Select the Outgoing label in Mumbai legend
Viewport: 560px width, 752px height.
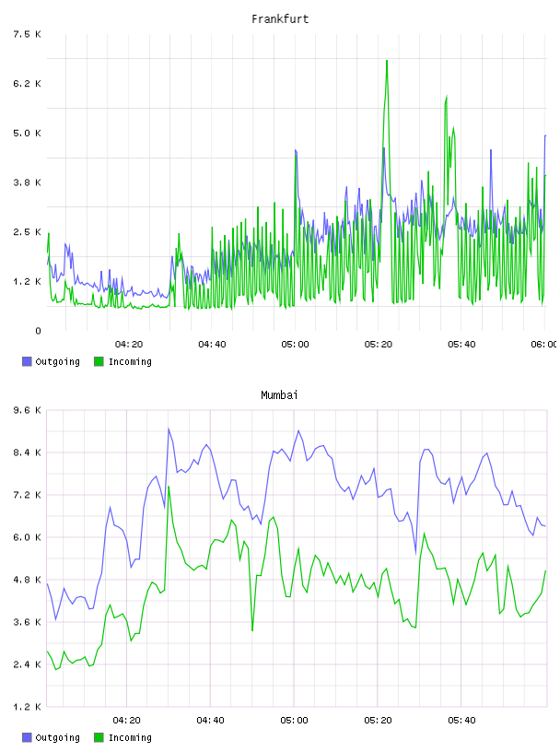tap(57, 738)
